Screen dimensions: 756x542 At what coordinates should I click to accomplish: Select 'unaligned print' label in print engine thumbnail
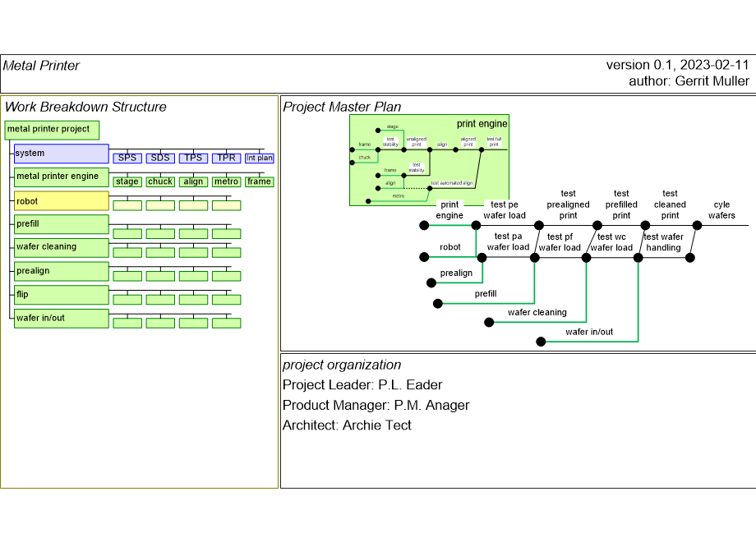(417, 141)
